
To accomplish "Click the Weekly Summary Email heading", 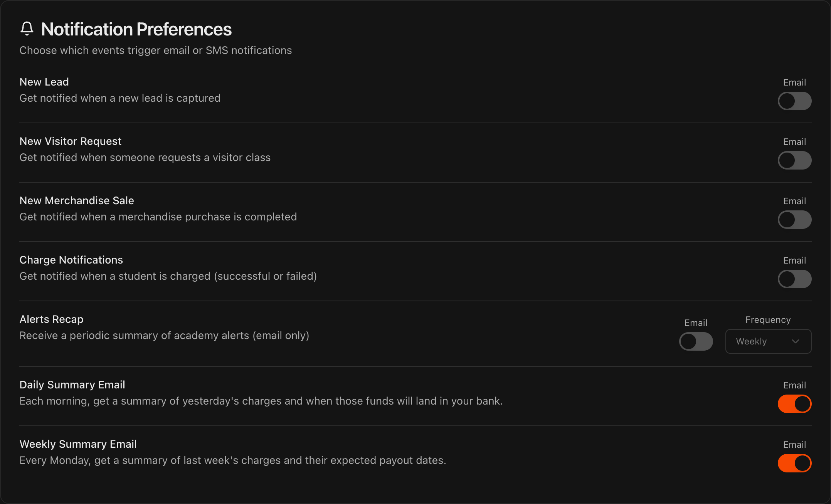I will point(78,444).
